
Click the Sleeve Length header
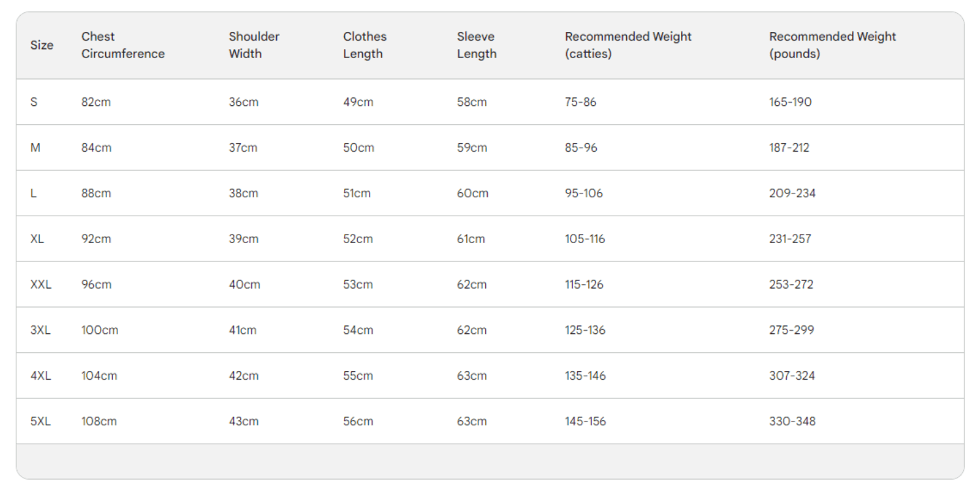coord(477,45)
